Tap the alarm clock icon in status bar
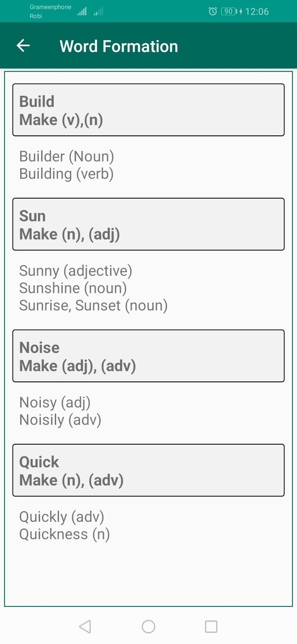The image size is (297, 644). point(213,11)
